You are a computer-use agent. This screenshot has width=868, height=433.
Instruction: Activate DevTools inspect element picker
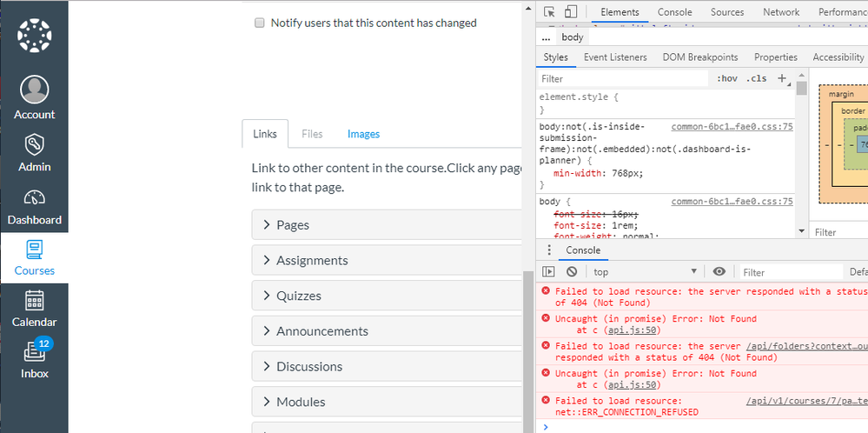(x=550, y=12)
